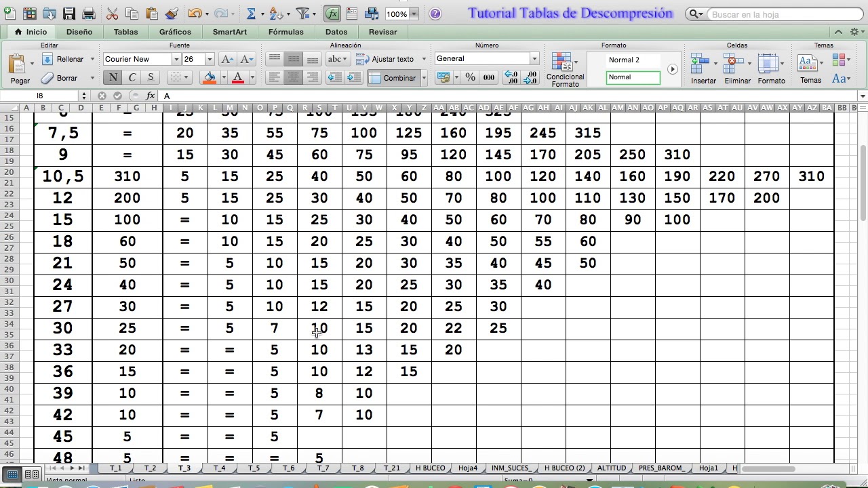Expand the Borrar dropdown arrow
The height and width of the screenshot is (488, 868).
coord(92,78)
